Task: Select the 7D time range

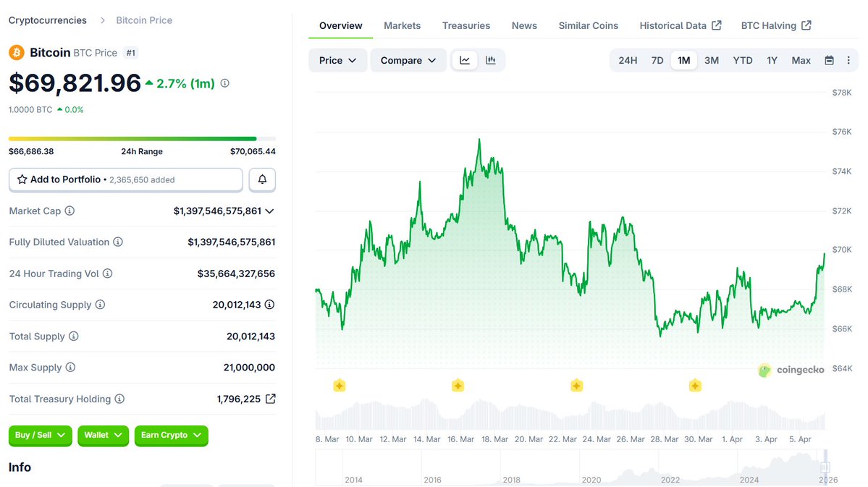Action: [x=657, y=60]
